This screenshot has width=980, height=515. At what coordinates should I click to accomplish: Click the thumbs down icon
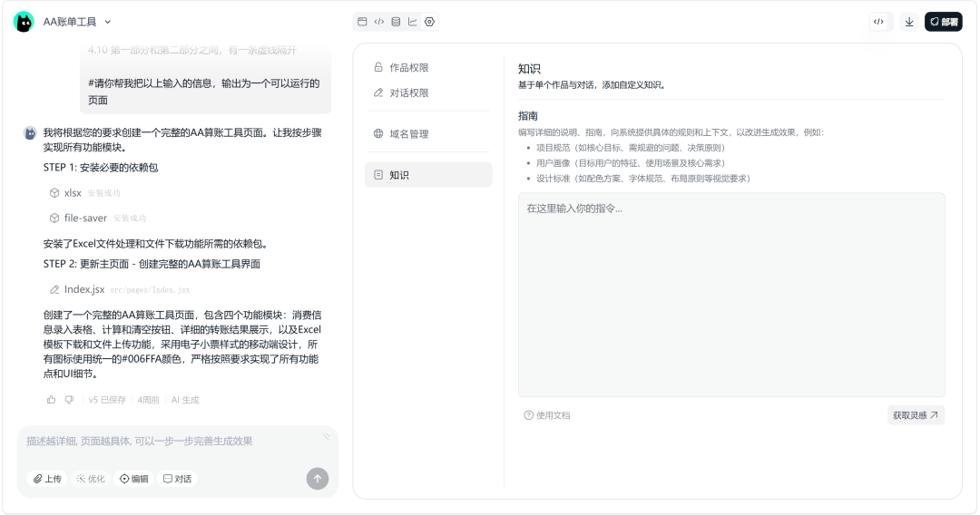(69, 399)
